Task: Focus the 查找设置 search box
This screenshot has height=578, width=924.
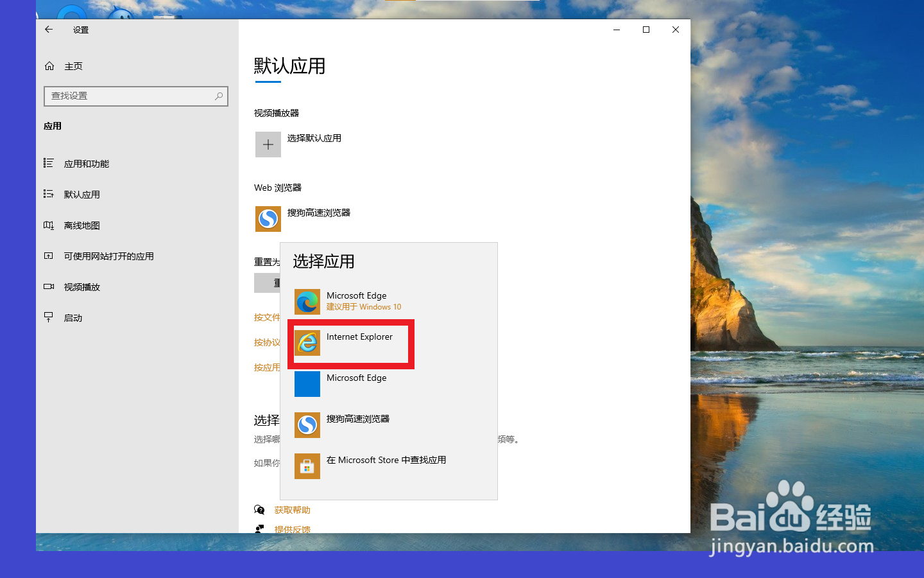Action: tap(136, 96)
